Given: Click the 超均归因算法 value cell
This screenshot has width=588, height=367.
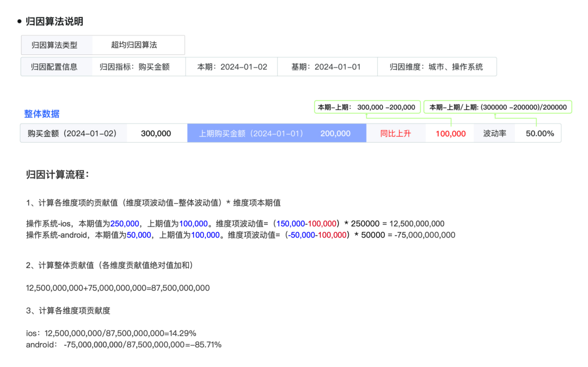Looking at the screenshot, I should [138, 45].
